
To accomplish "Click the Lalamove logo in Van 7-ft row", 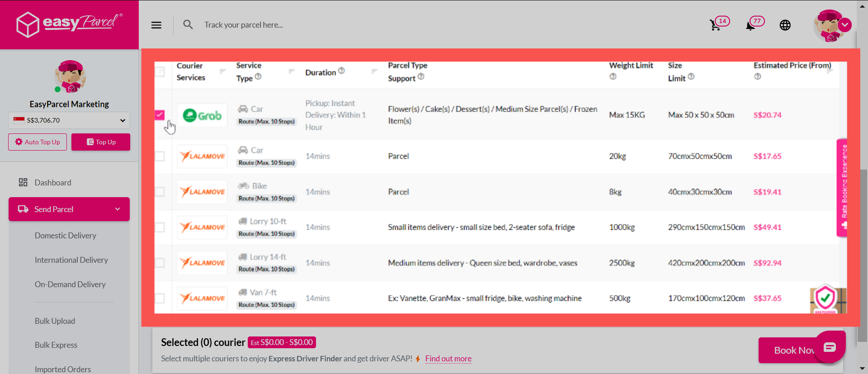I will point(202,298).
